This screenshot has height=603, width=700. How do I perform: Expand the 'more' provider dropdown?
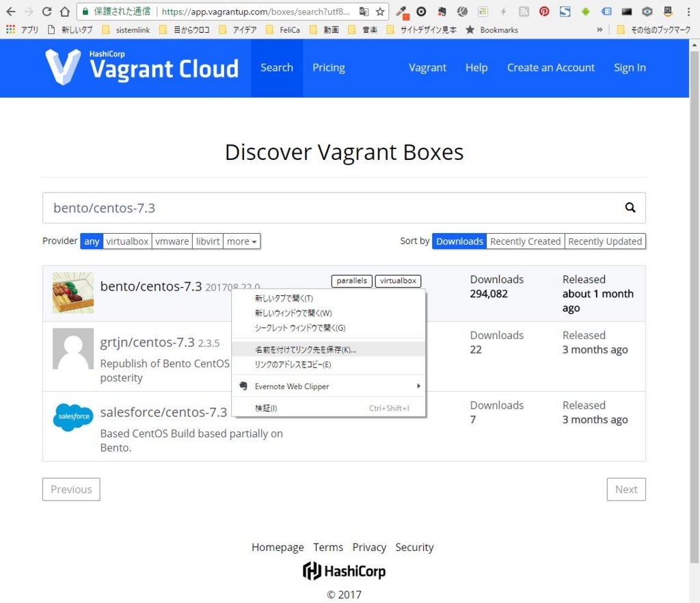pos(241,241)
